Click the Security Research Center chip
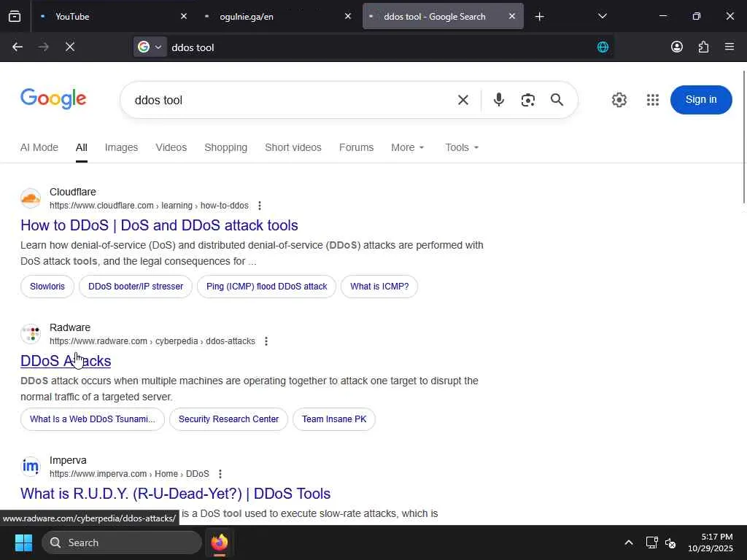Image resolution: width=747 pixels, height=560 pixels. (x=228, y=419)
